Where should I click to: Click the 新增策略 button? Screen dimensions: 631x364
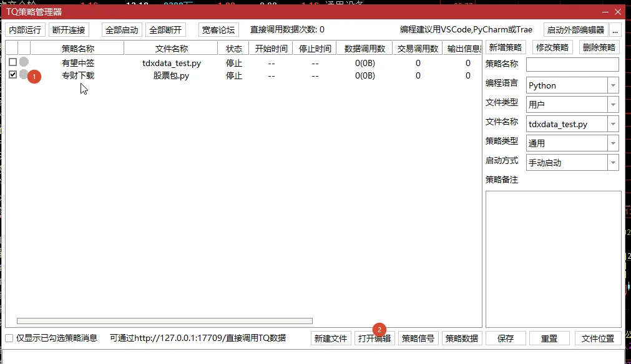tap(506, 47)
